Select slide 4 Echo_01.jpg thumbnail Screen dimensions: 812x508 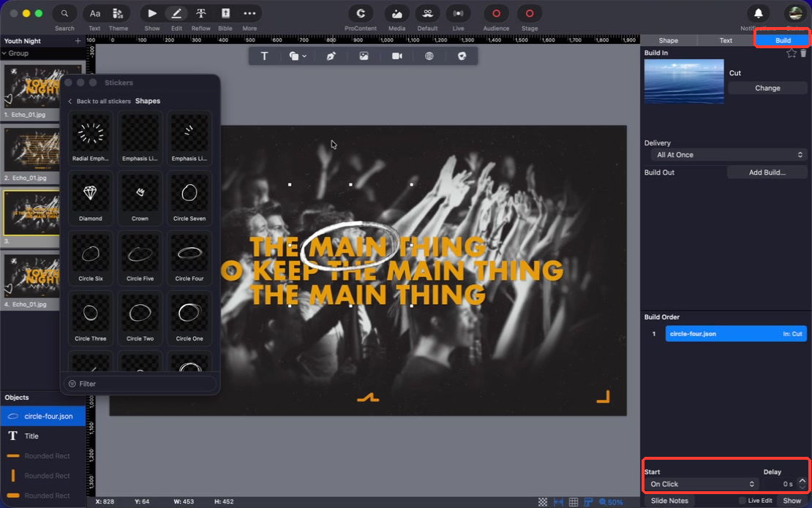[32, 276]
